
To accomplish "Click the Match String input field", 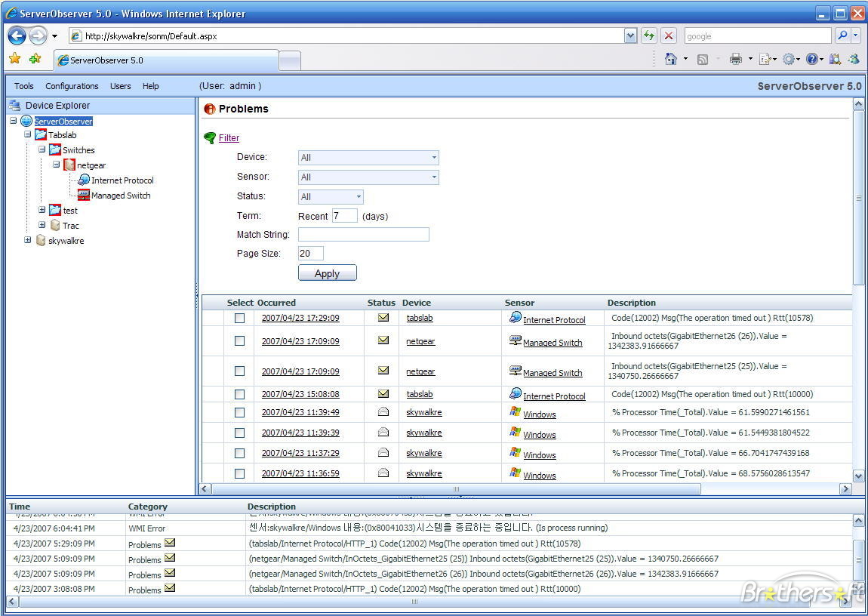I will [364, 234].
